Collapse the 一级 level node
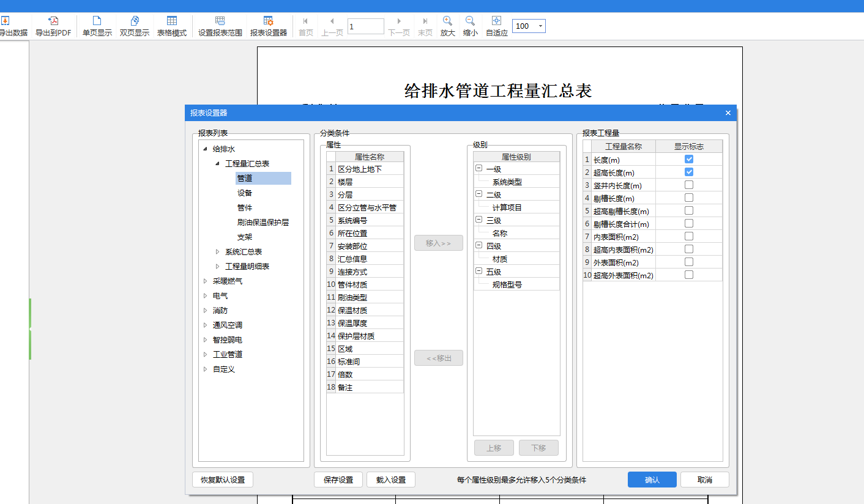 (479, 168)
